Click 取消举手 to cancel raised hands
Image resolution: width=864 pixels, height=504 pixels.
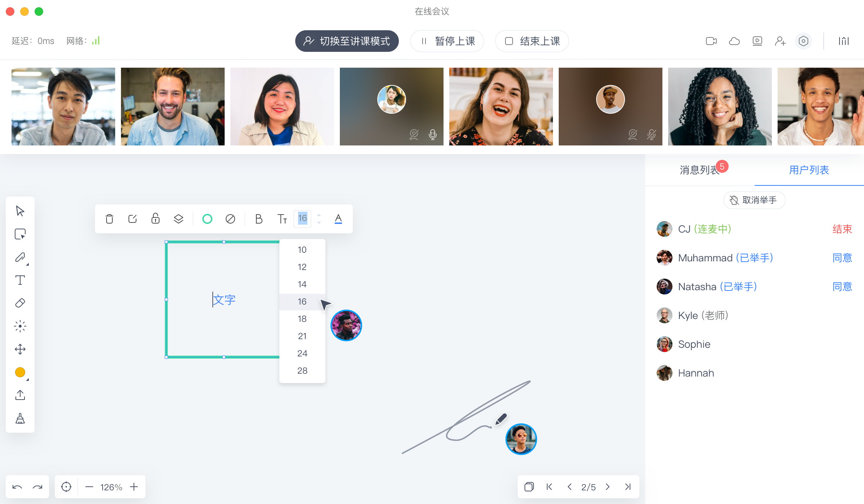(754, 200)
